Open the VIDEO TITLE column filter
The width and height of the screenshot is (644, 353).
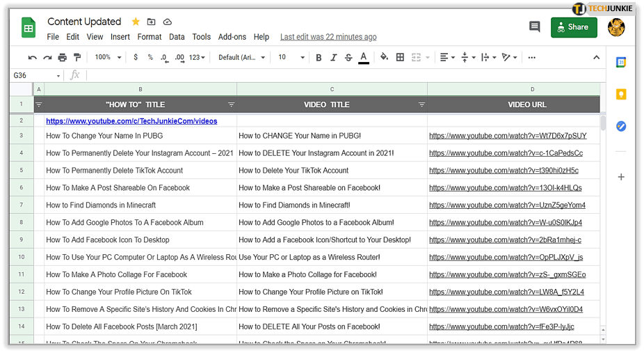(x=421, y=105)
